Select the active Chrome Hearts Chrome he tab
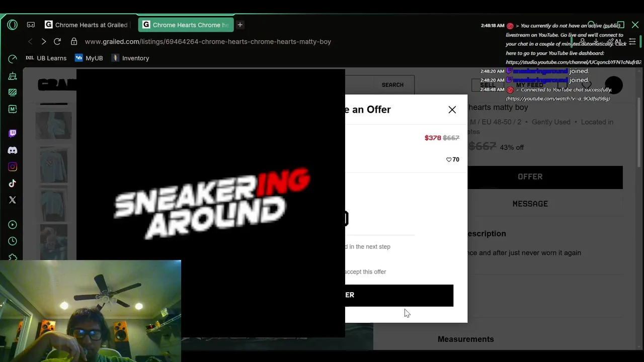 (x=186, y=25)
